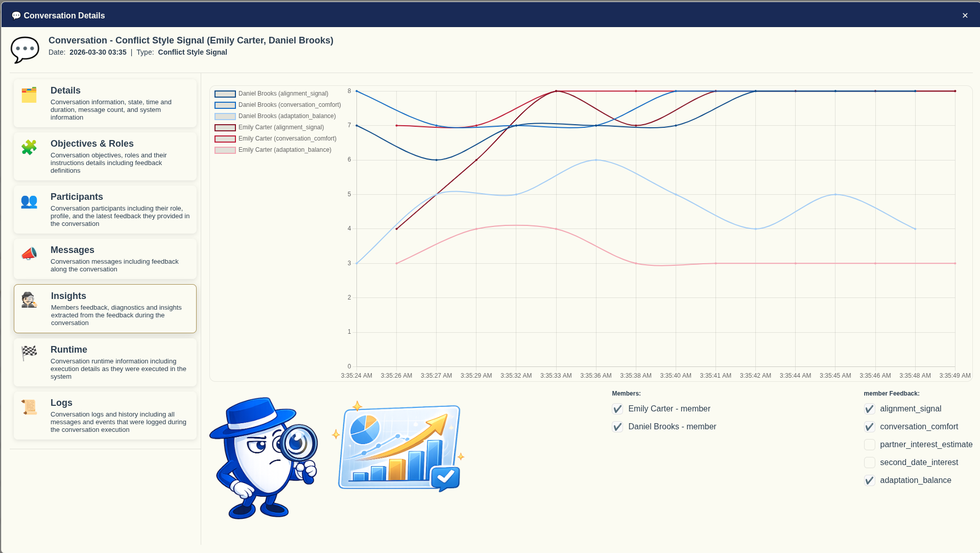Click the Participants people icon

point(29,201)
